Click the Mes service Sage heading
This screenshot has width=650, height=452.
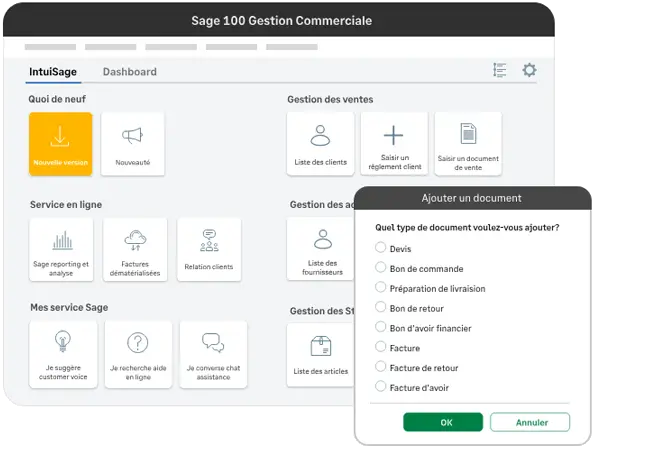[x=69, y=307]
